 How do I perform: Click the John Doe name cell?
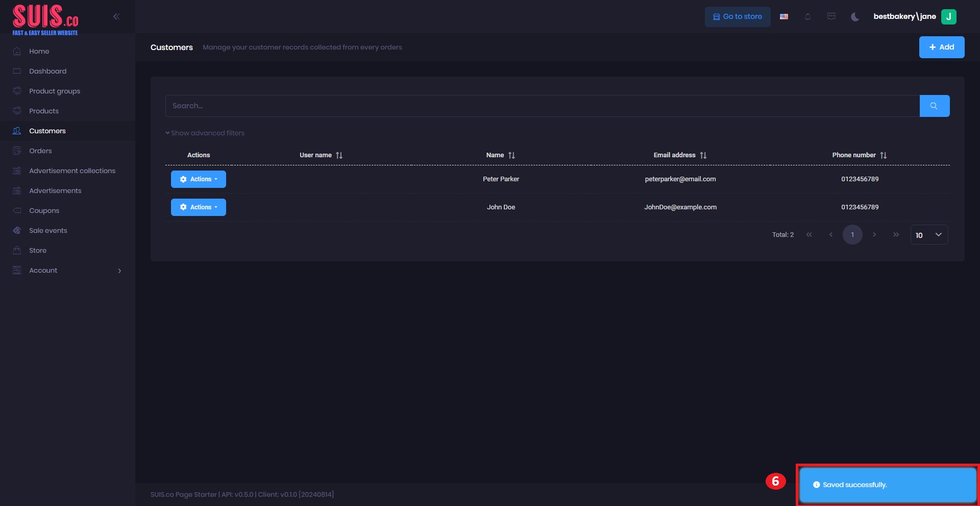501,207
